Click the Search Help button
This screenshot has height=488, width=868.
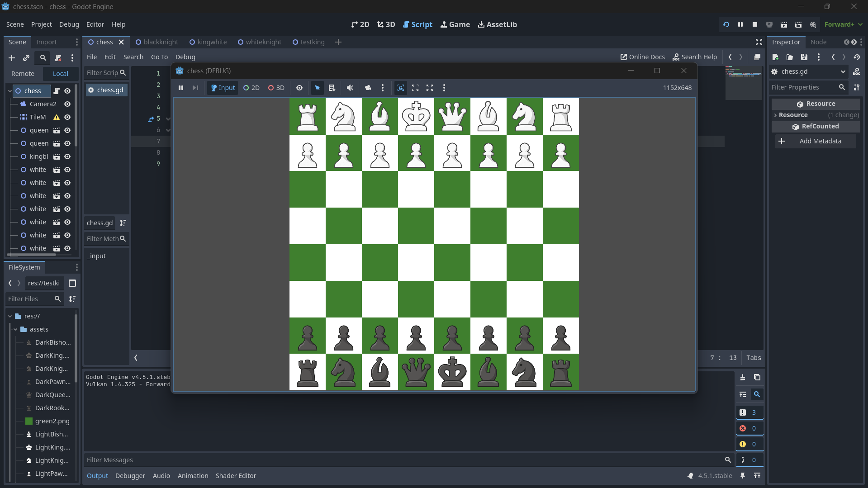coord(695,57)
